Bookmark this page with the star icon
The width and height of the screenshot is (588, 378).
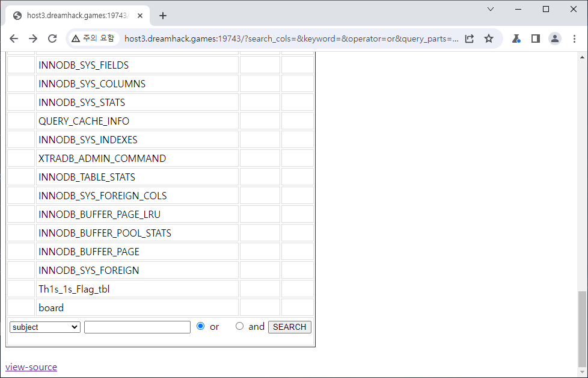coord(489,39)
